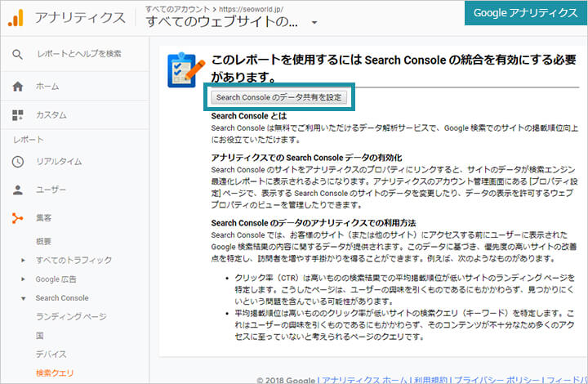Click the Users person icon
Viewport: 588px width, 384px height.
(x=18, y=190)
